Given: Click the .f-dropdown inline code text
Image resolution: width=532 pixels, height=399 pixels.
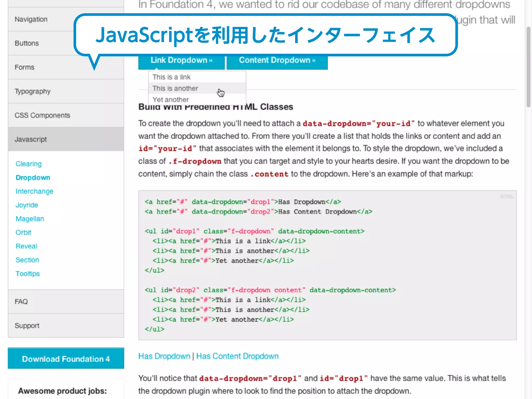Looking at the screenshot, I should tap(195, 161).
